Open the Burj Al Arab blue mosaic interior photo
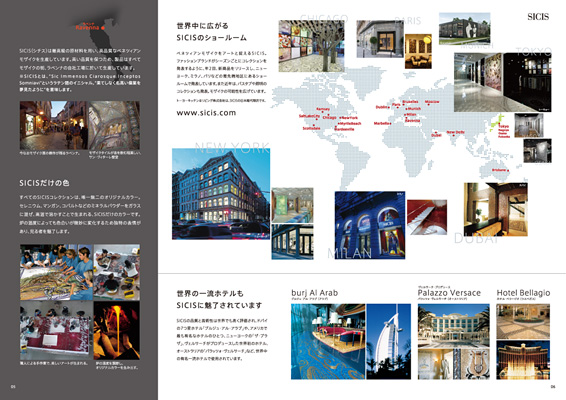The height and width of the screenshot is (400, 566). [328, 341]
